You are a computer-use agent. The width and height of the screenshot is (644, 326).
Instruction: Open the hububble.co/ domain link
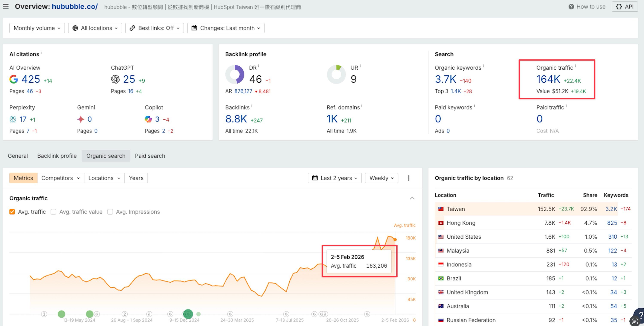[x=74, y=6]
